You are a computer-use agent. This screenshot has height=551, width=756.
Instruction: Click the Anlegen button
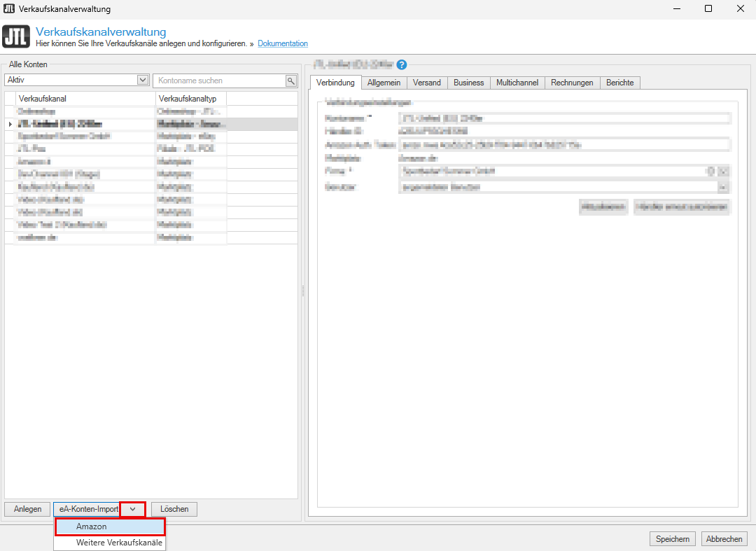[x=27, y=509]
